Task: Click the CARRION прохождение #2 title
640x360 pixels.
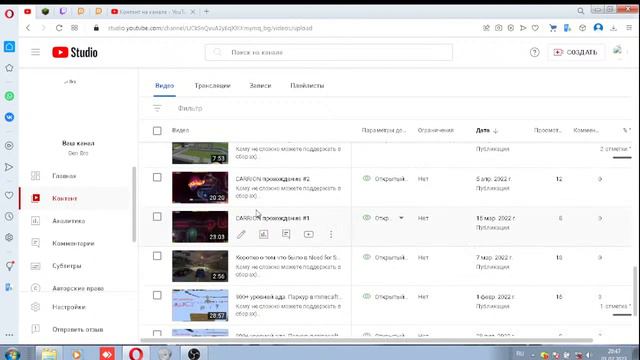Action: click(273, 179)
